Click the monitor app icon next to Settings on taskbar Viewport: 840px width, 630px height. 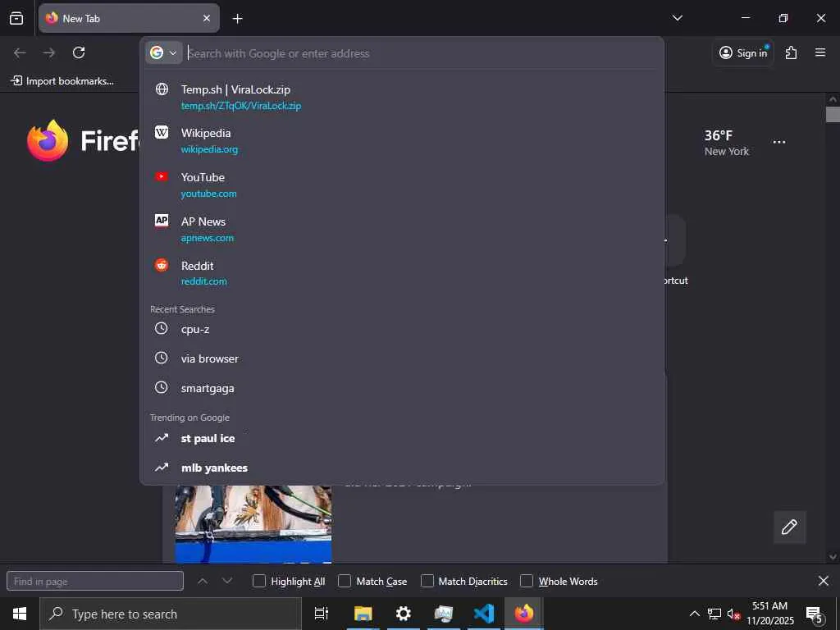tap(444, 614)
